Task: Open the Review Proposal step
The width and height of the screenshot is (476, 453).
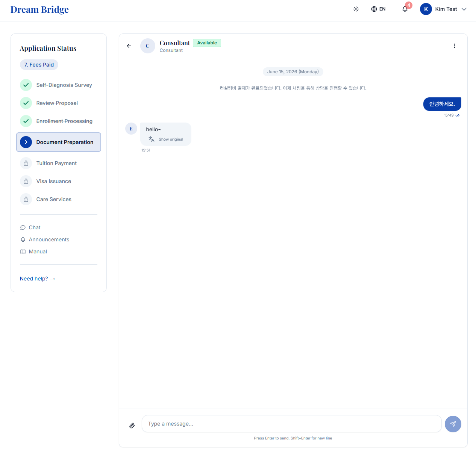Action: click(57, 103)
